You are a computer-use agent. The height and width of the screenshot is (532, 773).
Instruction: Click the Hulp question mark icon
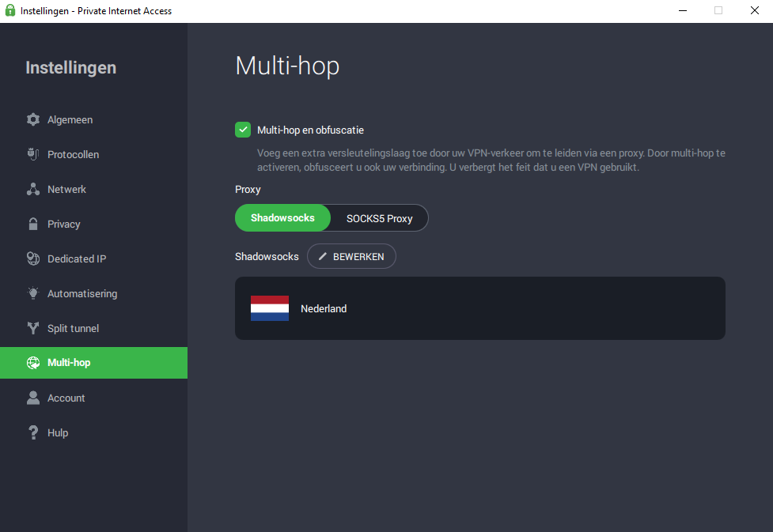pos(33,433)
